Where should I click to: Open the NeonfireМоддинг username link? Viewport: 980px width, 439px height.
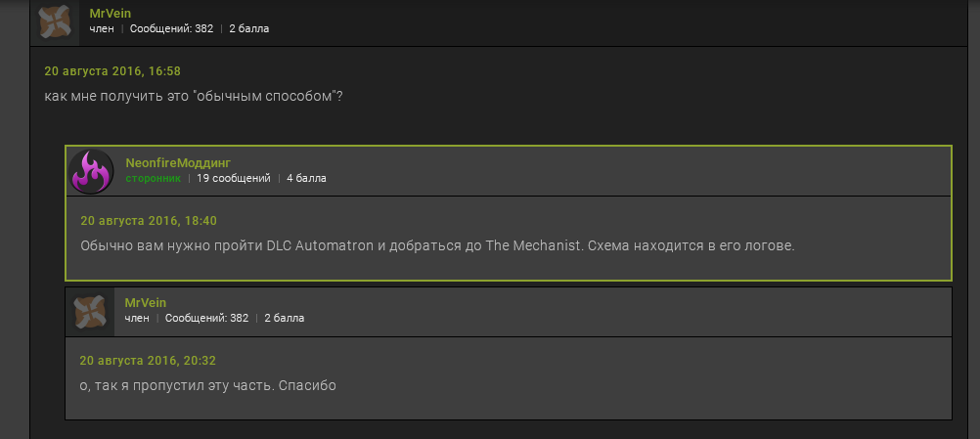point(178,162)
